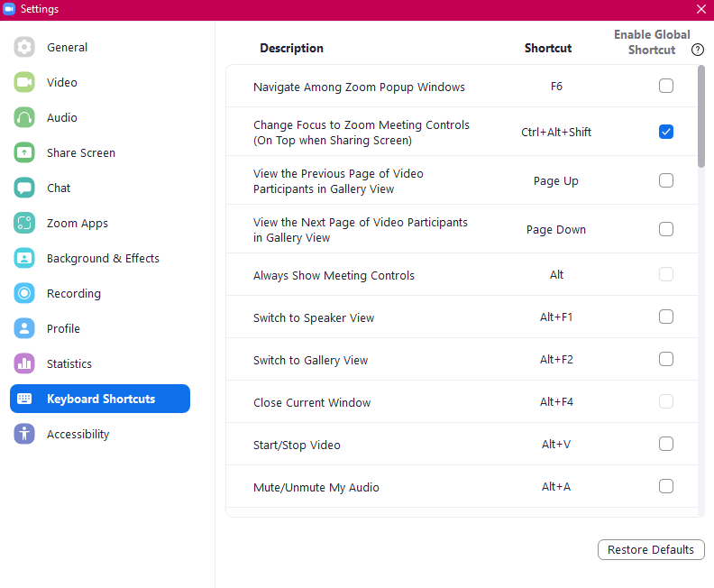The height and width of the screenshot is (588, 714).
Task: Click disabled checkbox for Close Current Window
Action: click(665, 401)
